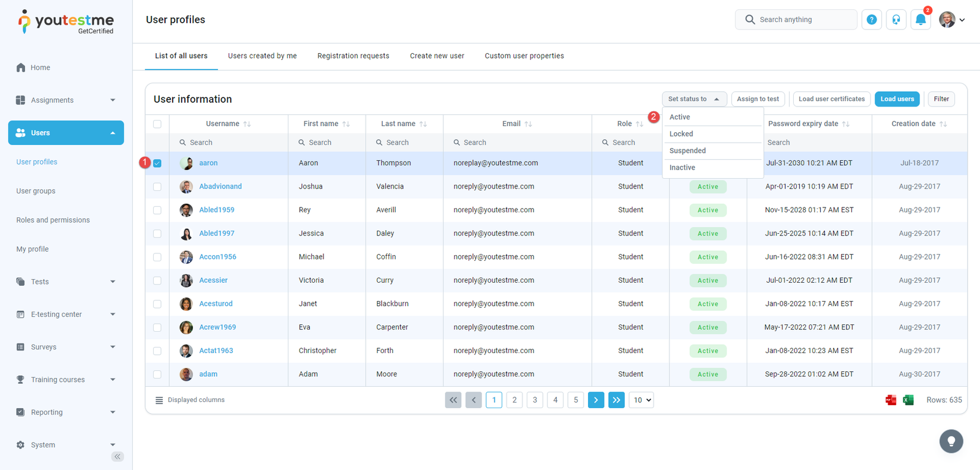Switch to Registration requests tab
Image resolution: width=980 pixels, height=470 pixels.
(353, 56)
